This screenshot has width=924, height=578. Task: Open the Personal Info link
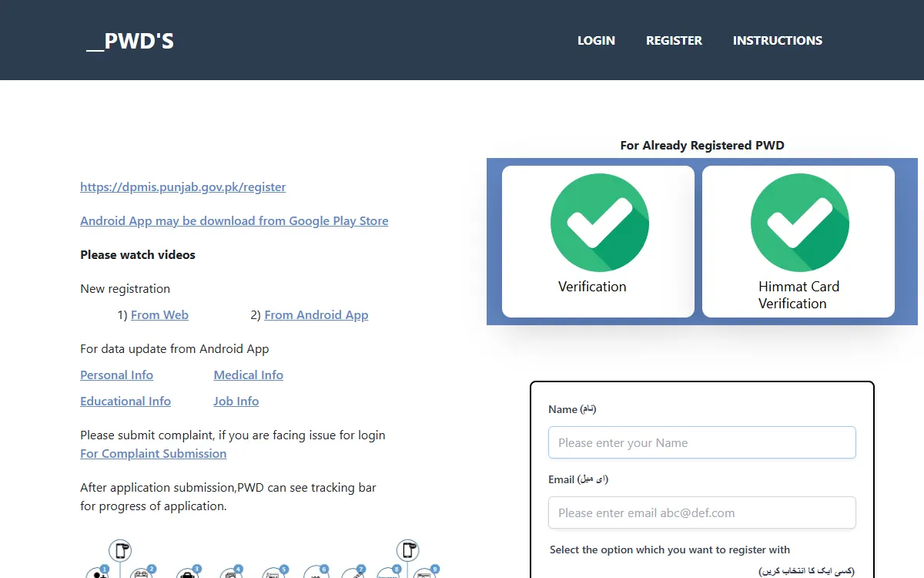coord(116,375)
